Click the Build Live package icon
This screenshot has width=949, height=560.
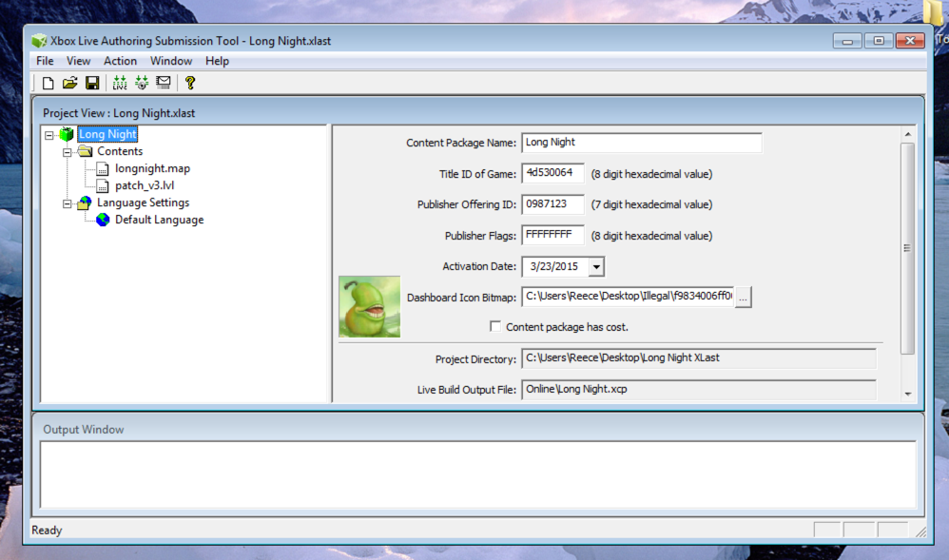click(x=120, y=83)
